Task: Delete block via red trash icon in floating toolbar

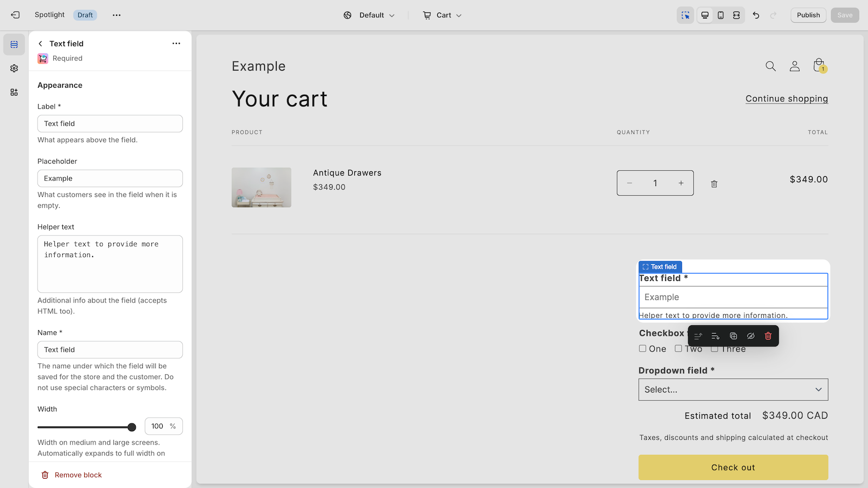Action: coord(768,336)
